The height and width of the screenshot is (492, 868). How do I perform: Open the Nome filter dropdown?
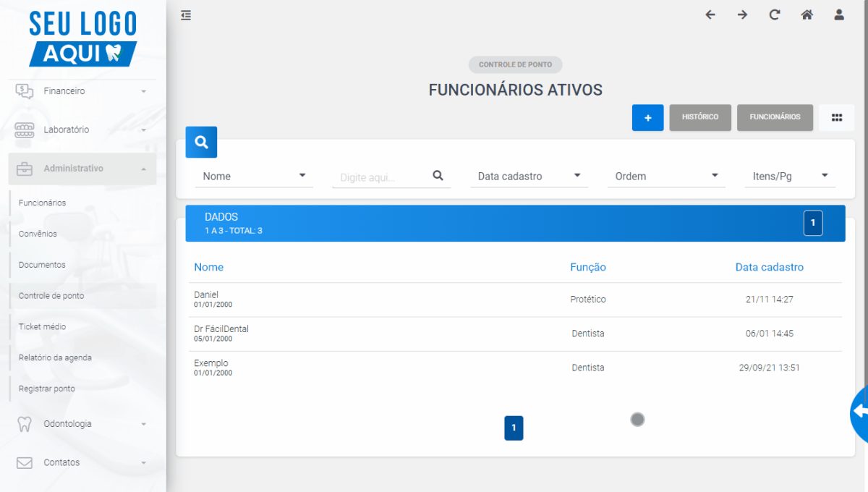pyautogui.click(x=254, y=176)
